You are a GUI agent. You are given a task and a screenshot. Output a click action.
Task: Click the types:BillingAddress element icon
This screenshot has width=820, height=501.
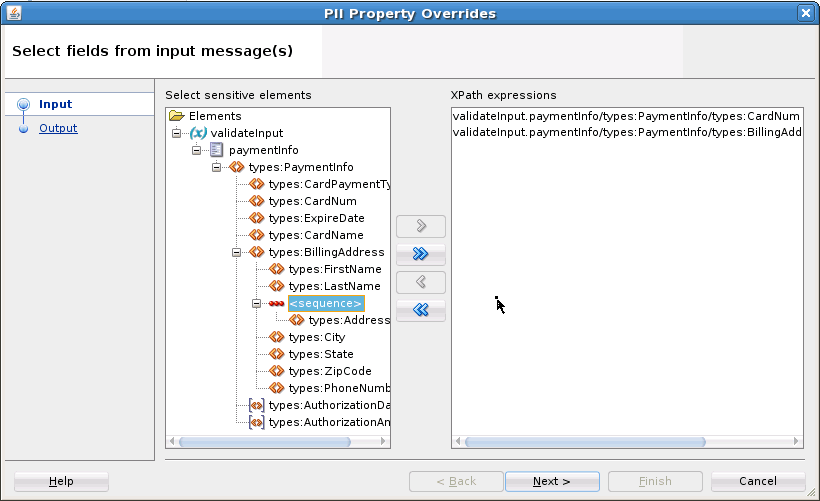[256, 252]
